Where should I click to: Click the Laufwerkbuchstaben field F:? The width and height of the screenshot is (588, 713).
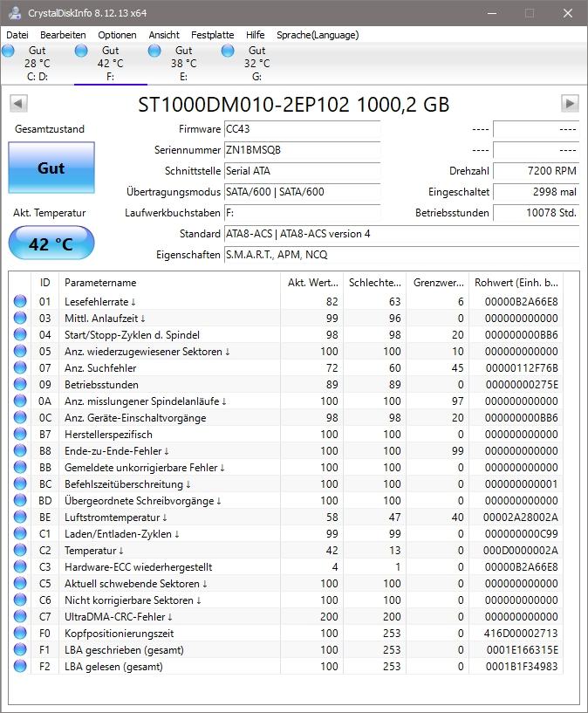click(x=302, y=213)
